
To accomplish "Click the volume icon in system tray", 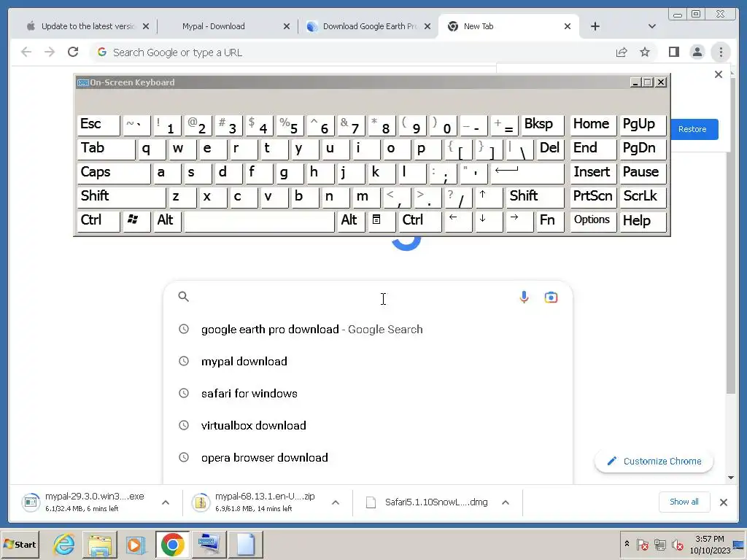I will tap(677, 544).
